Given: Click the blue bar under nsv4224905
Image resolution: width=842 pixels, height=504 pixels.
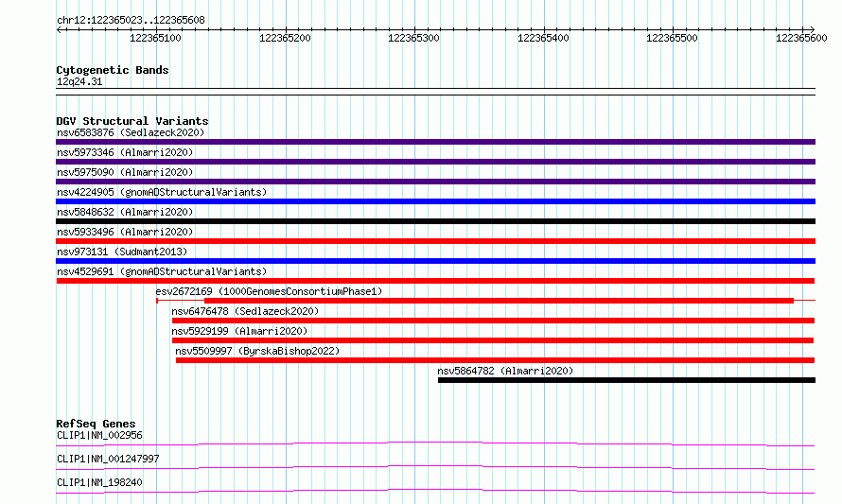Looking at the screenshot, I should click(435, 201).
